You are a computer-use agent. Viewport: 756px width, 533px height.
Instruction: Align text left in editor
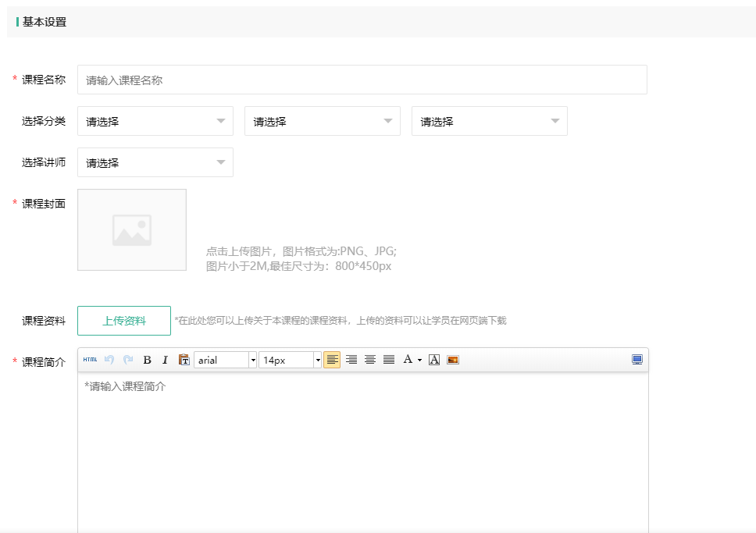[332, 360]
